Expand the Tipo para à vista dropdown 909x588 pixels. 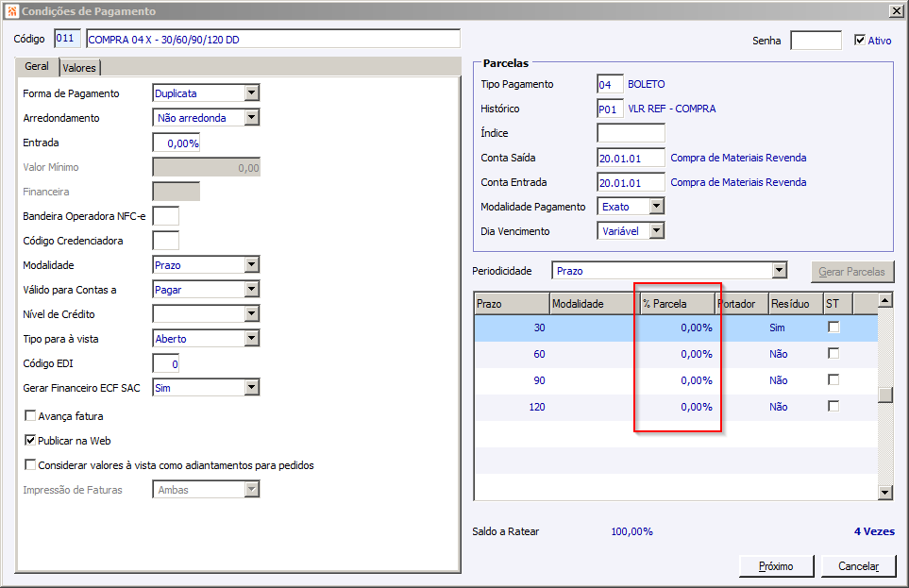pos(251,338)
